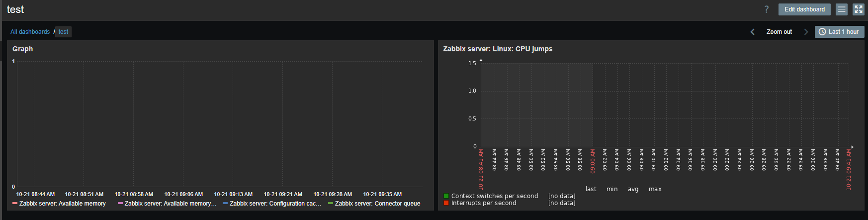Click the red Interrupts per second swatch

(446, 203)
